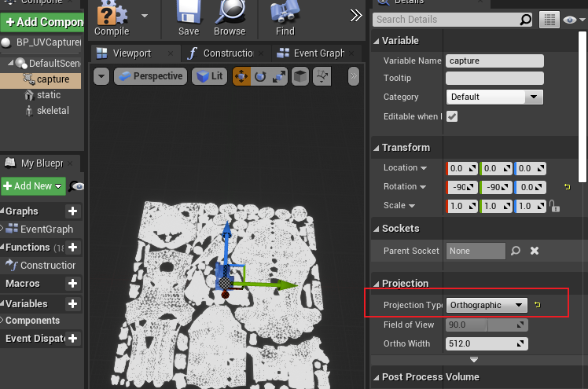Select the scale gizmo tool
This screenshot has width=588, height=389.
(278, 76)
